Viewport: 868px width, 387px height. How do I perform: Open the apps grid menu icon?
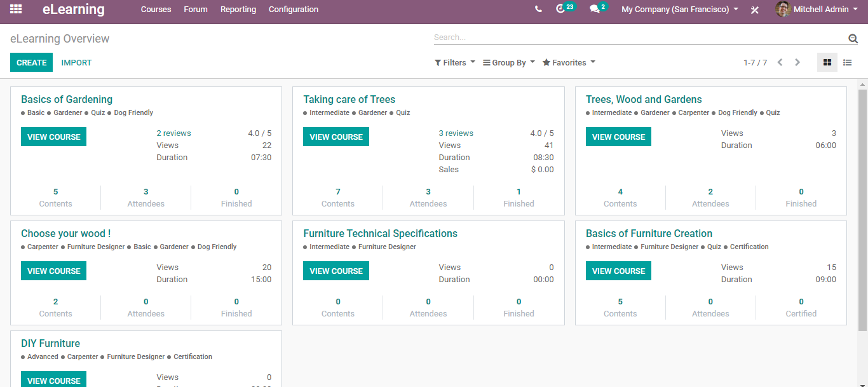tap(16, 9)
